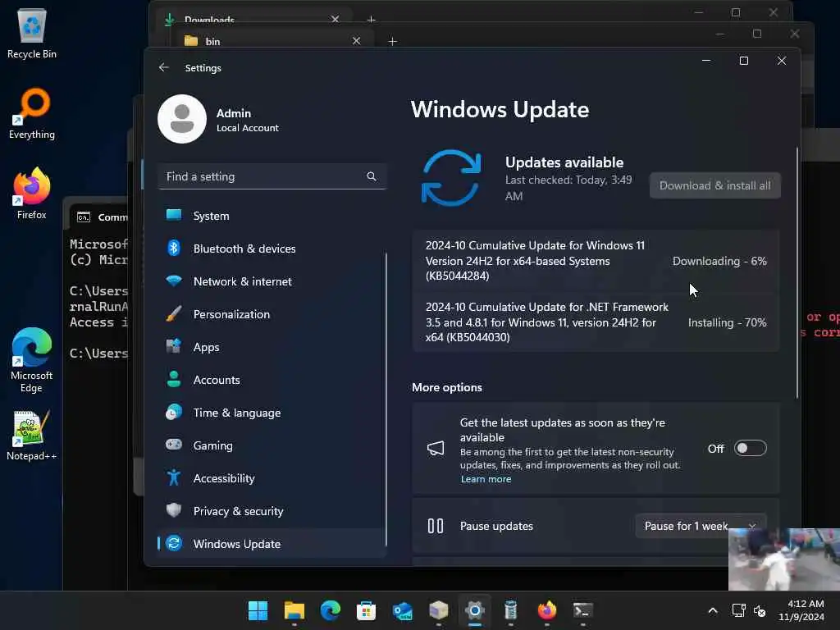Viewport: 840px width, 630px height.
Task: Show hidden system tray icons
Action: point(713,610)
